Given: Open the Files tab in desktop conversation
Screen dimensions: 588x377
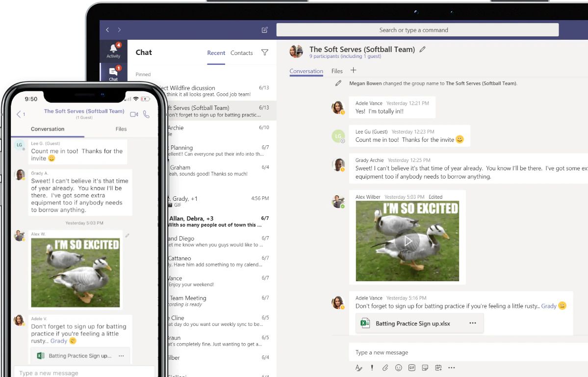Looking at the screenshot, I should point(337,71).
